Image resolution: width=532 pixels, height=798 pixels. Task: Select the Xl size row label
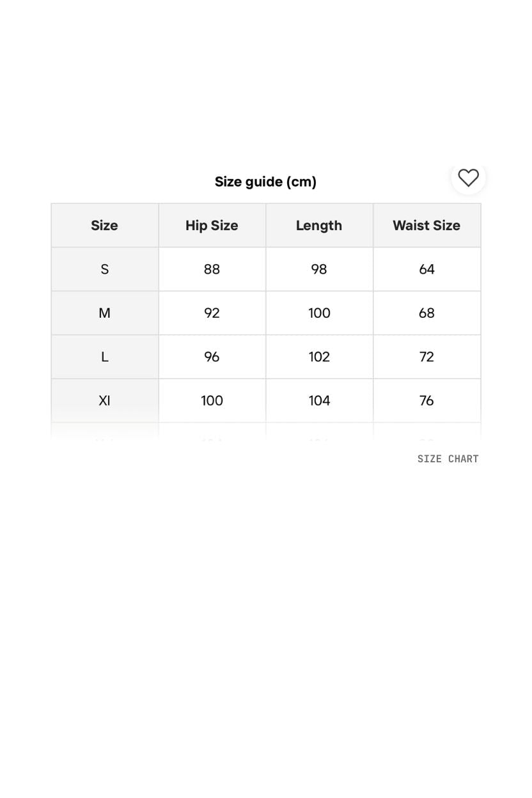click(x=104, y=400)
